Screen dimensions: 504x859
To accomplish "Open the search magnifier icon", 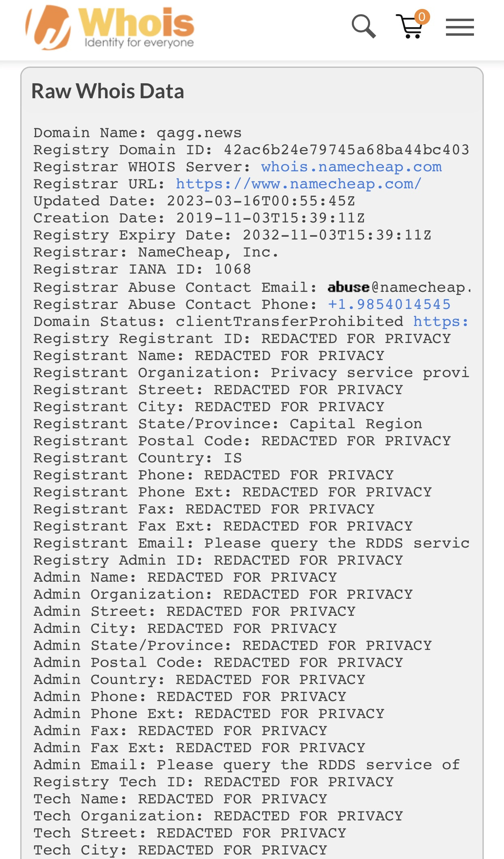I will coord(363,27).
